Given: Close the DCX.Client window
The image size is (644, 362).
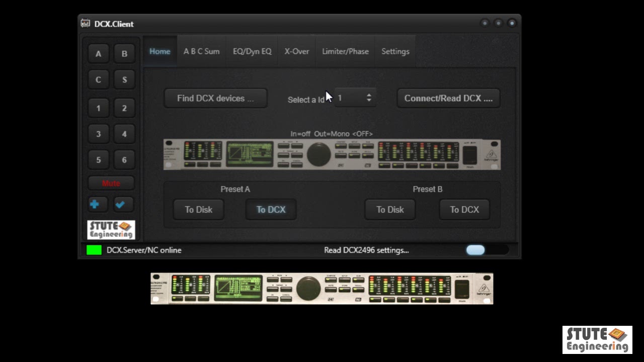Looking at the screenshot, I should [x=512, y=23].
